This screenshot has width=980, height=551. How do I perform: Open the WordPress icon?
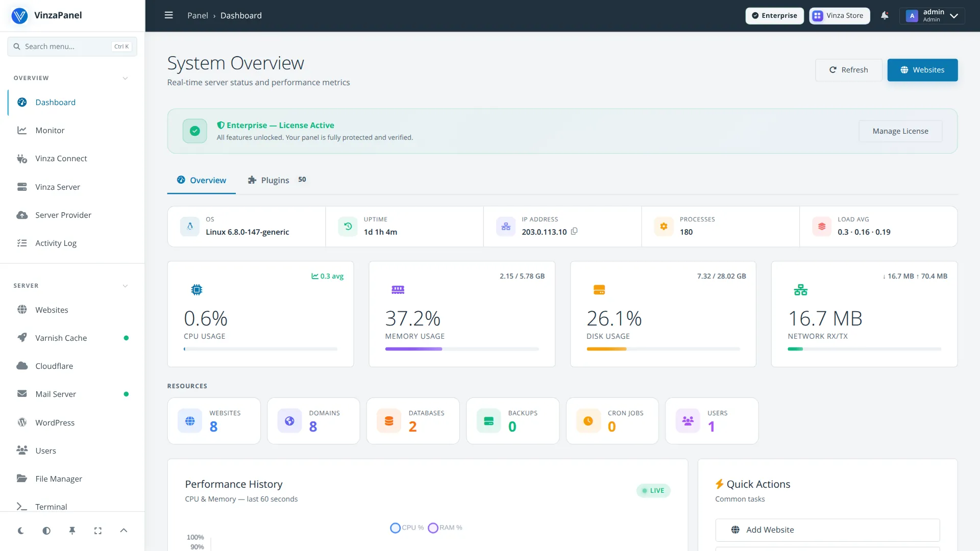click(x=22, y=422)
